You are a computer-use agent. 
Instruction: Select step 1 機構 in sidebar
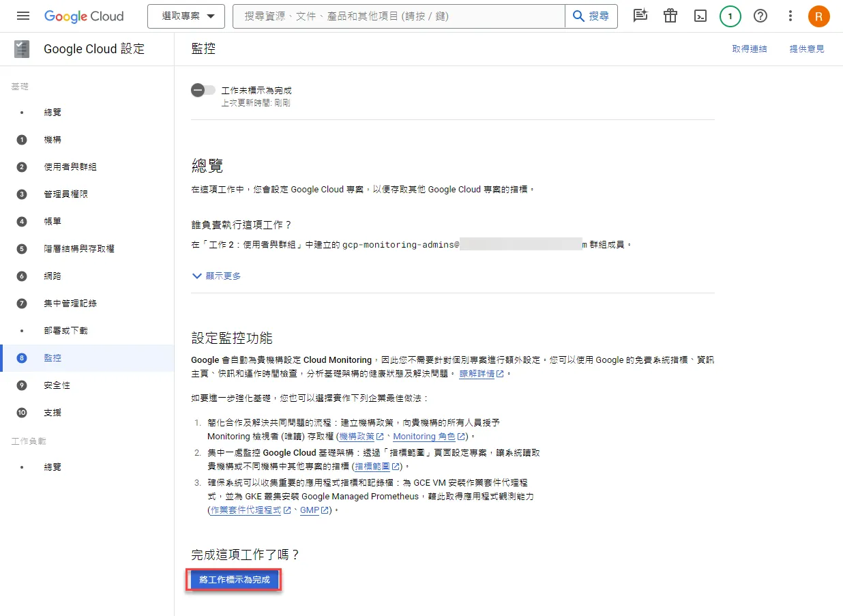click(x=87, y=140)
